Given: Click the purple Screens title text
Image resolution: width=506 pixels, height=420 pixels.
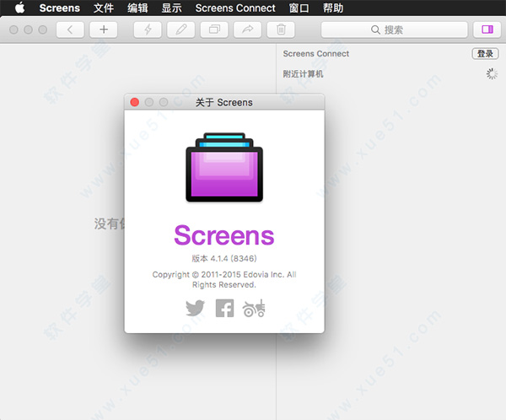Looking at the screenshot, I should point(224,235).
